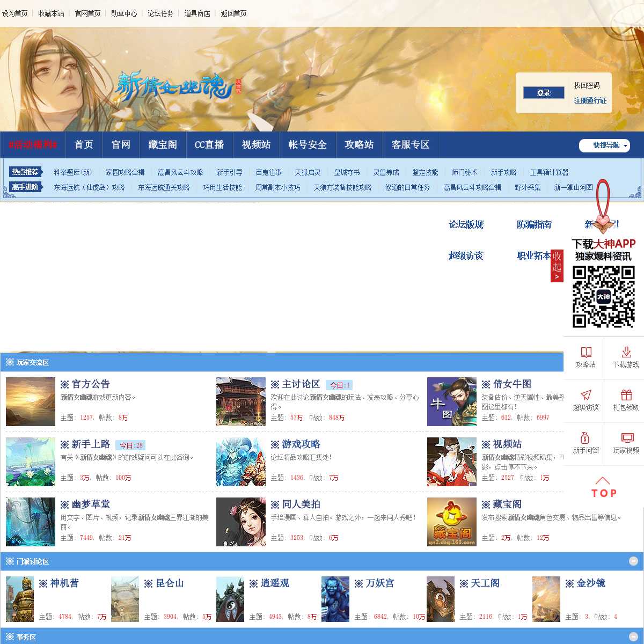This screenshot has width=644, height=644.
Task: Open 科举题库(新) hot link
Action: pos(73,172)
